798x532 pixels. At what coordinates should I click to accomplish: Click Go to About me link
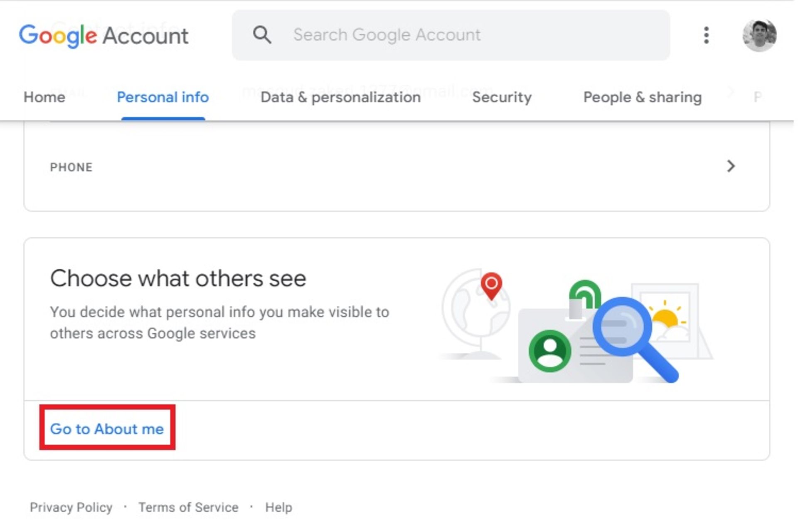pos(107,429)
